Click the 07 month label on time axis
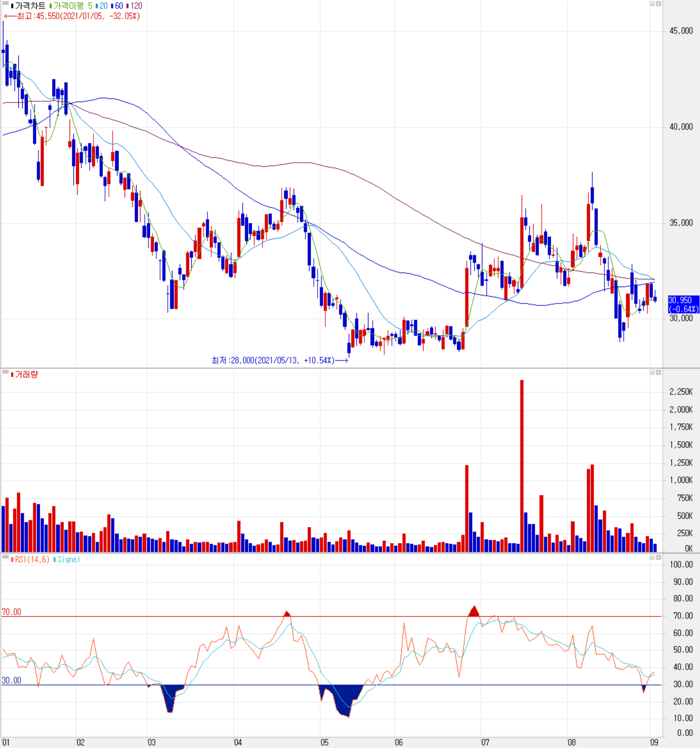This screenshot has width=700, height=748. pos(486,742)
